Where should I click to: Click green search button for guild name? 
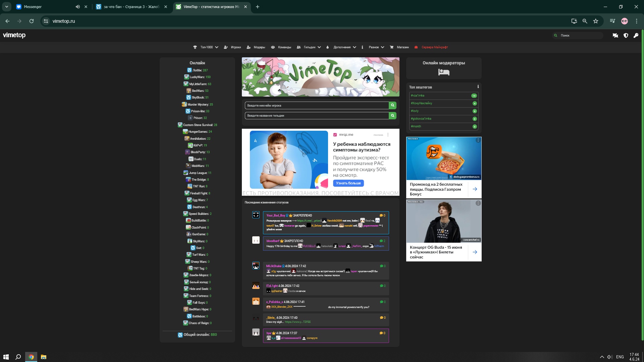392,116
